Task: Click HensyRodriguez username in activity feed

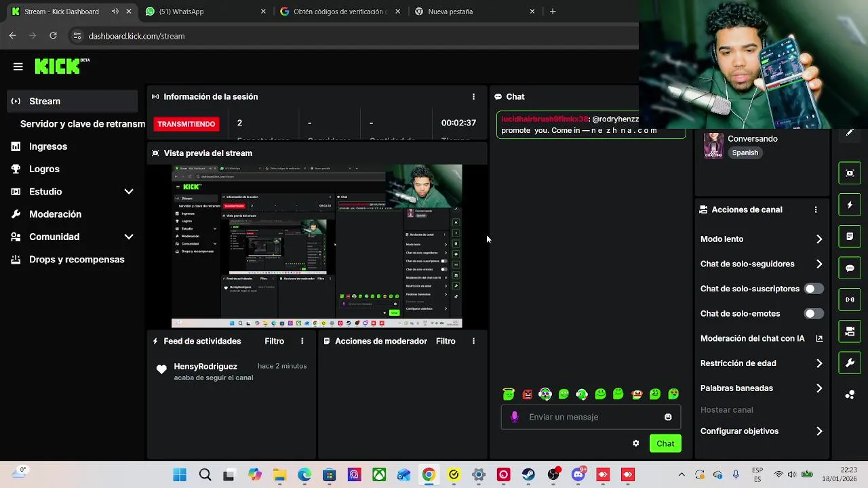Action: pyautogui.click(x=205, y=367)
